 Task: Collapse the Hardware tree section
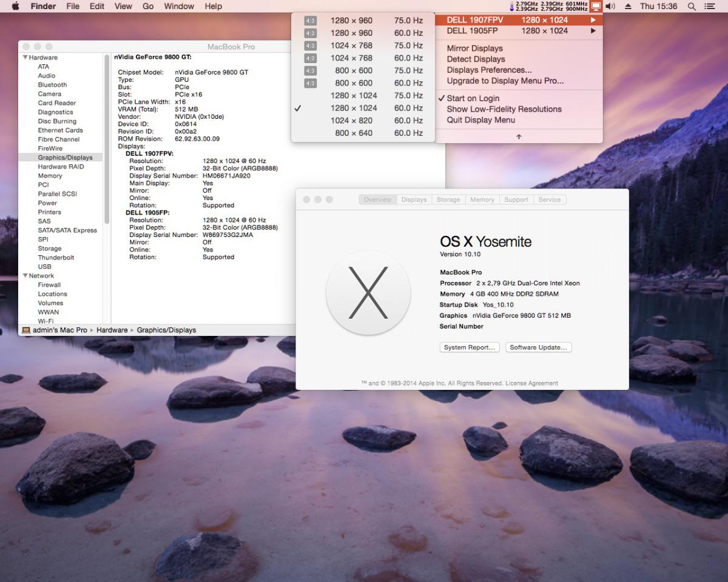(25, 58)
